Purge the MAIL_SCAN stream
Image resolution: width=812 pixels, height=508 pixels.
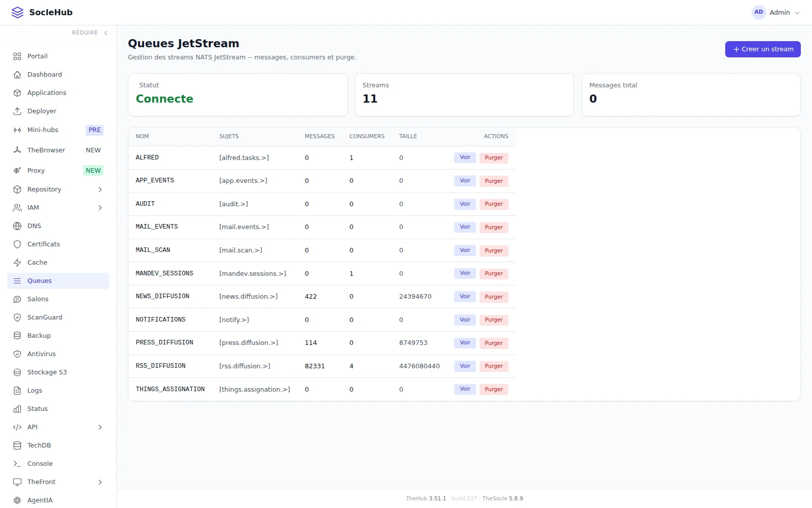tap(494, 250)
